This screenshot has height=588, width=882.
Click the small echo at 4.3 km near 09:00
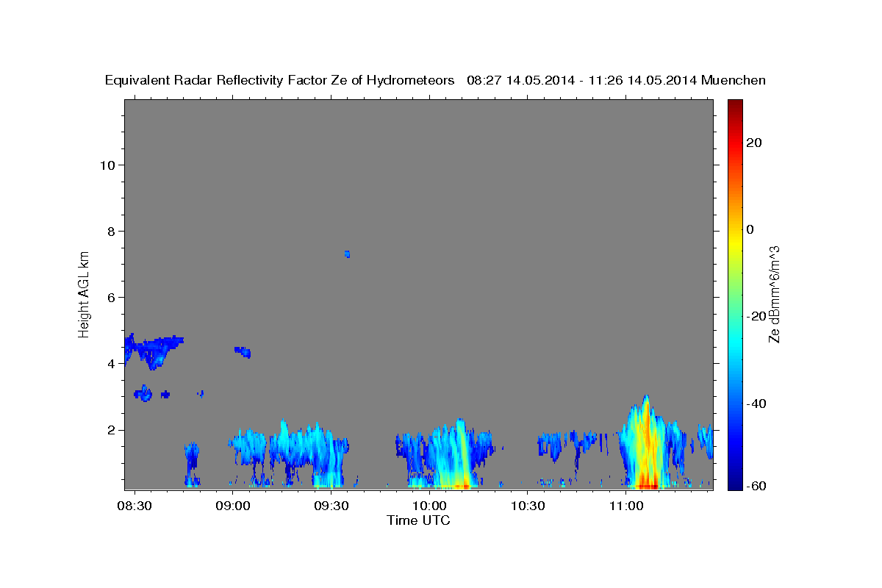click(243, 352)
